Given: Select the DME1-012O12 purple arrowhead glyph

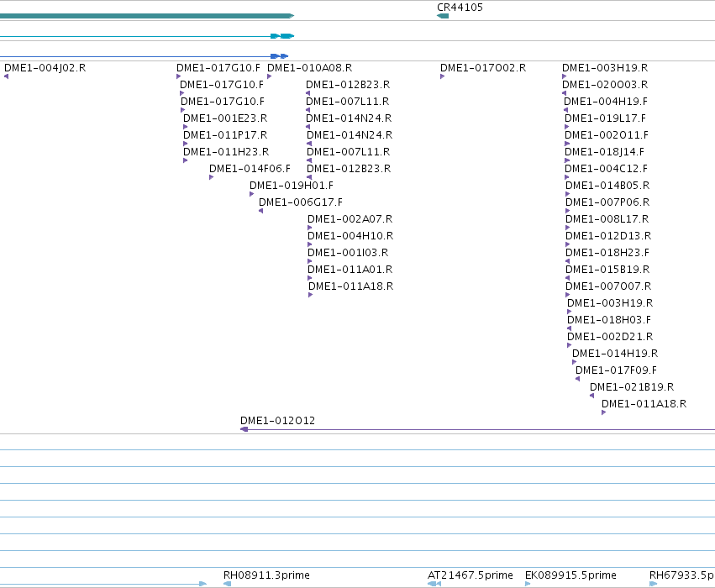Looking at the screenshot, I should (244, 429).
